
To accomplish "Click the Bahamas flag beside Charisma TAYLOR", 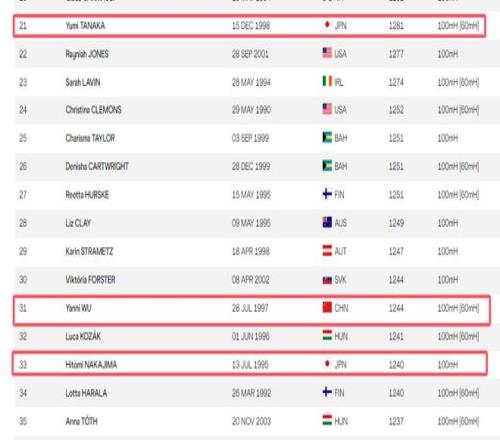I will coord(327,137).
